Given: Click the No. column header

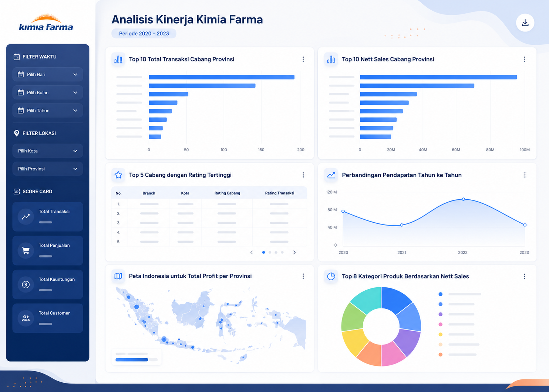Looking at the screenshot, I should [x=118, y=193].
